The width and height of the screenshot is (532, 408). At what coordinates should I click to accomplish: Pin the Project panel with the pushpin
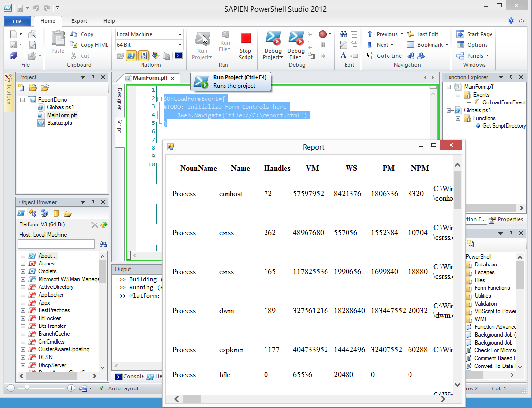pos(93,77)
